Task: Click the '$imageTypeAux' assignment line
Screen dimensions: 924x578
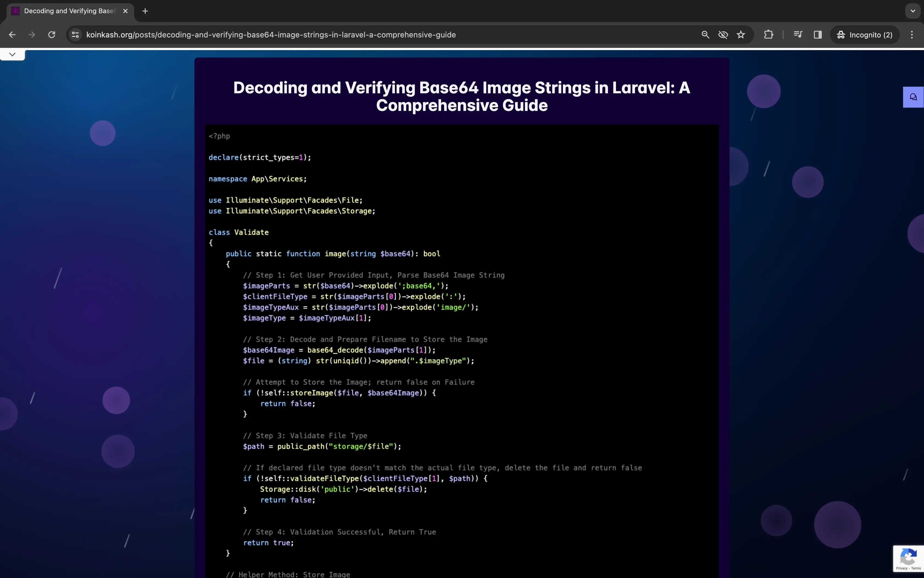Action: (361, 307)
